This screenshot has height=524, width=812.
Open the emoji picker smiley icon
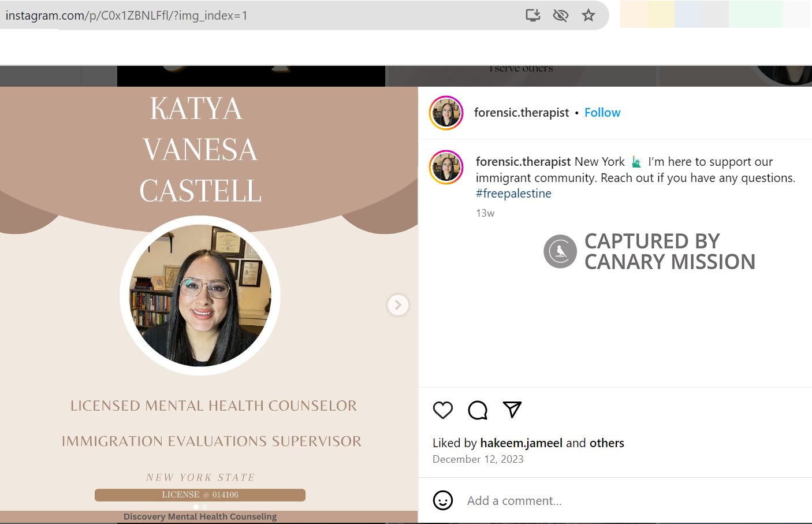pyautogui.click(x=443, y=500)
